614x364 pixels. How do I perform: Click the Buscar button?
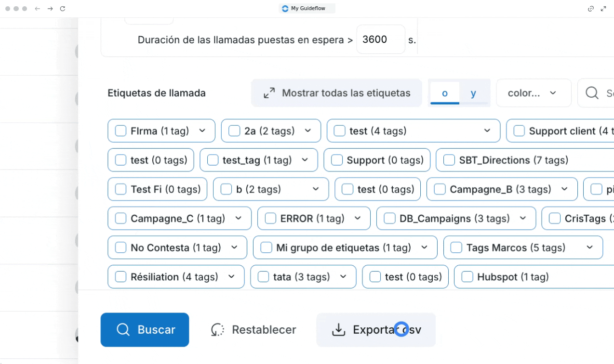(145, 330)
